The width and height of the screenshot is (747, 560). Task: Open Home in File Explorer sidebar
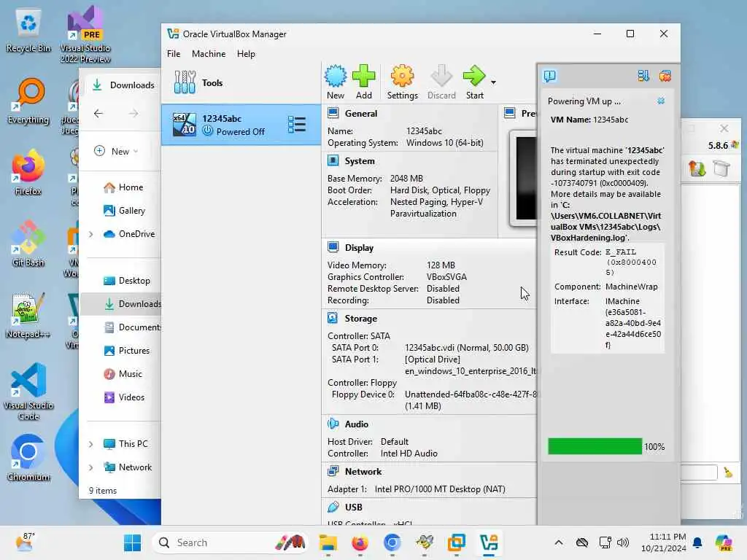click(123, 187)
